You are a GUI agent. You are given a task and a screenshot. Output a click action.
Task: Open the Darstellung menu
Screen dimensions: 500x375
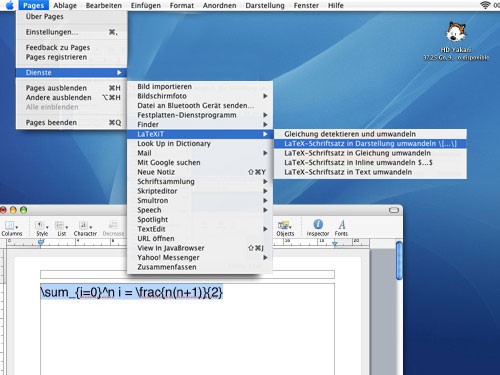point(265,5)
